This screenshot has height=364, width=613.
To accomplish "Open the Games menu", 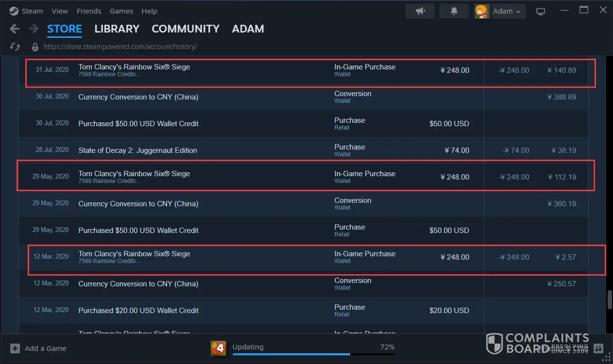I will pyautogui.click(x=121, y=11).
